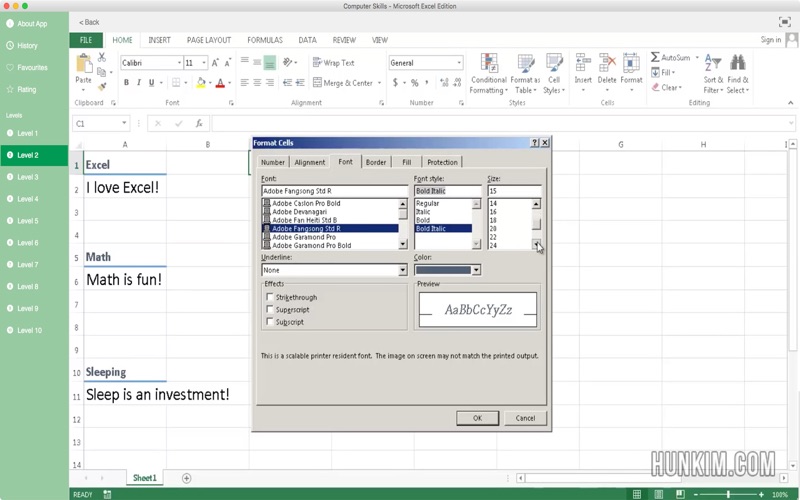Click the Size list scroll down arrow
This screenshot has width=800, height=500.
click(x=536, y=245)
